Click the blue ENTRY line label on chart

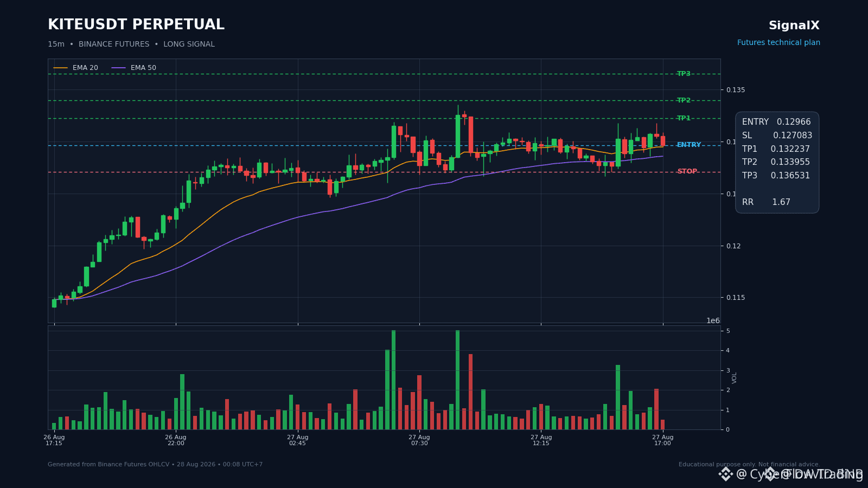[x=689, y=145]
